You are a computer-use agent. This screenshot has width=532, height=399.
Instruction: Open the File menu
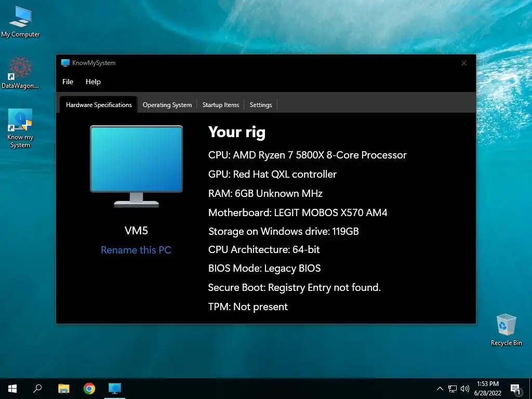click(68, 82)
